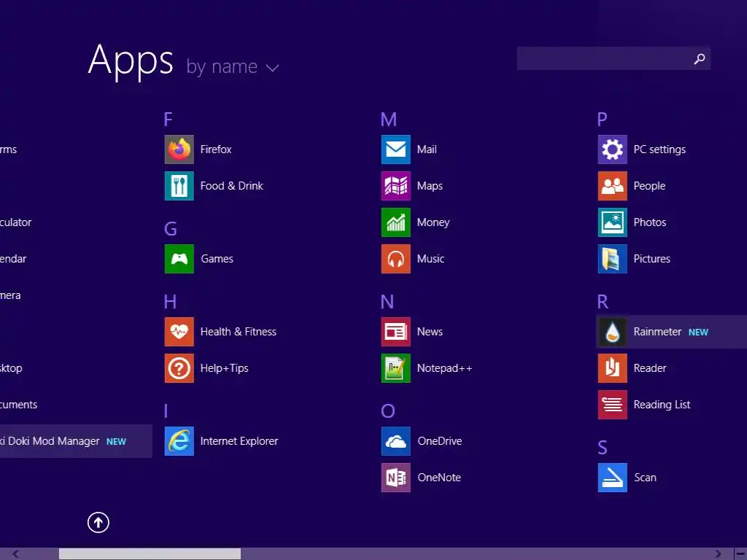
Task: Jump to the P letter heading
Action: (602, 119)
